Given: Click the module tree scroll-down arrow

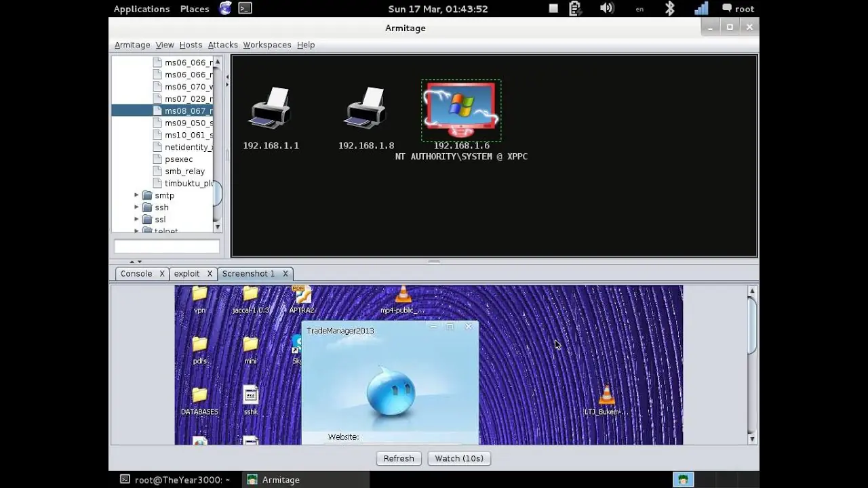Looking at the screenshot, I should [x=218, y=227].
